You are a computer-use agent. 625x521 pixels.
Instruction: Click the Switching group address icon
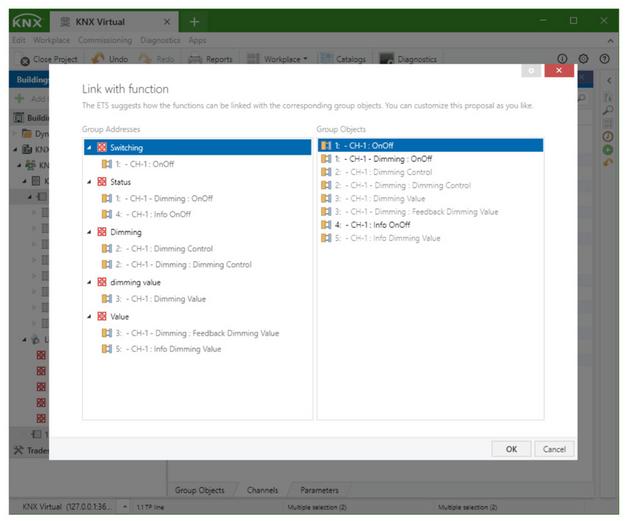(102, 147)
